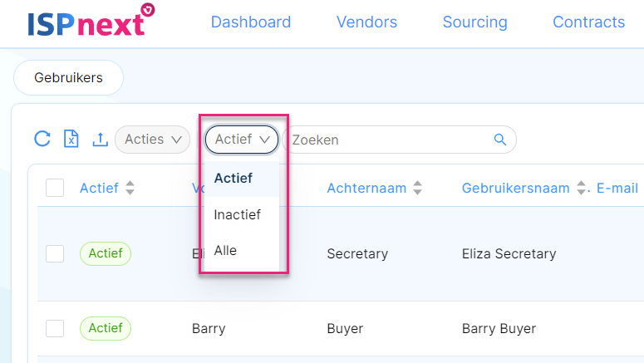
Task: Check the Eliza Secretary row checkbox
Action: tap(55, 253)
